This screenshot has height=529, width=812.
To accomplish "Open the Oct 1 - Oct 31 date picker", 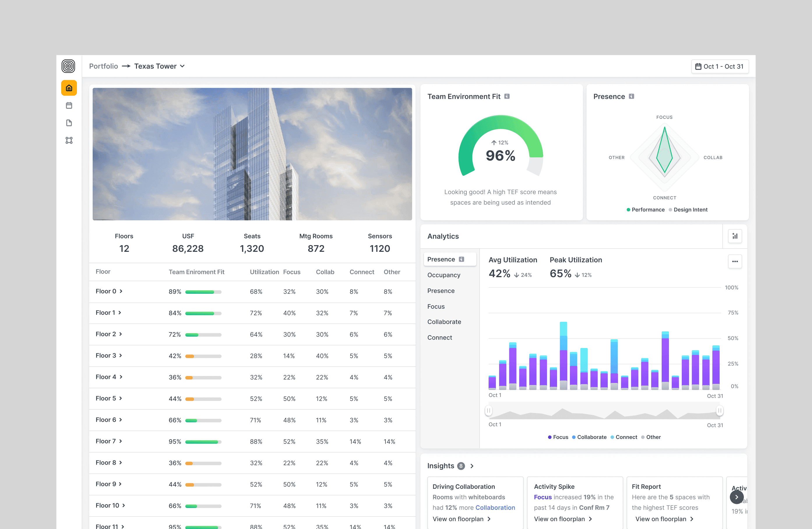I will 720,66.
